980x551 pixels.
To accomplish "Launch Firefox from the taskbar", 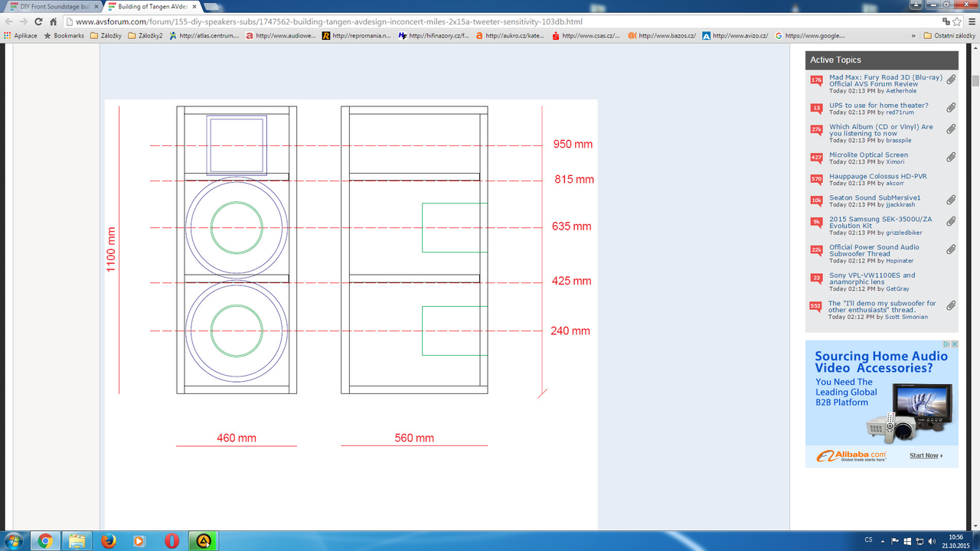I will (109, 540).
